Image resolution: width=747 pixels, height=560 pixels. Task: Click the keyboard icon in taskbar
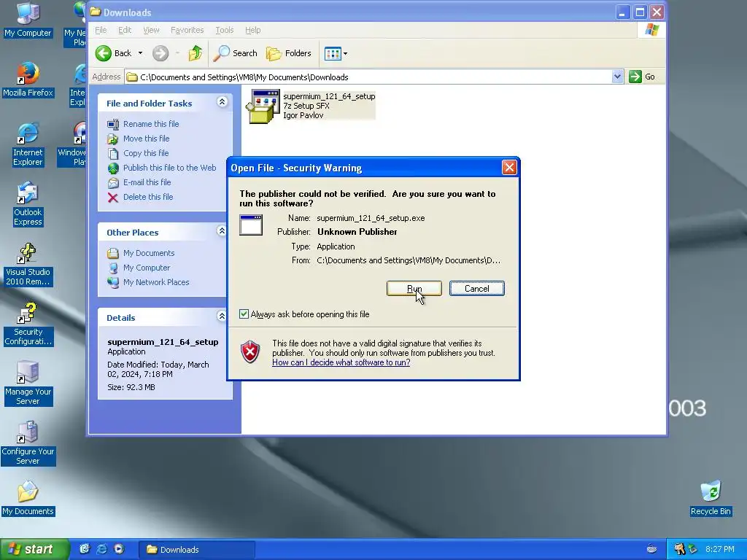tap(651, 549)
